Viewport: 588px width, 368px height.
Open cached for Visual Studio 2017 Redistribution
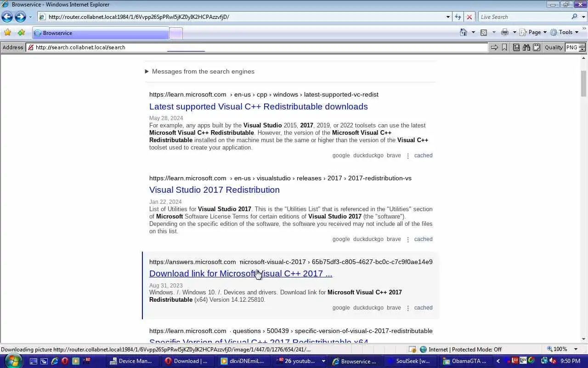(x=423, y=239)
